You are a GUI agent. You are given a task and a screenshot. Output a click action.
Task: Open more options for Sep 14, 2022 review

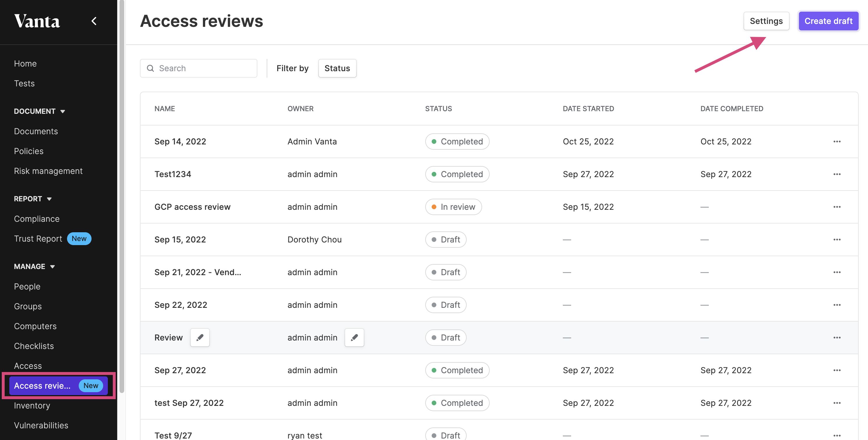[x=837, y=142]
